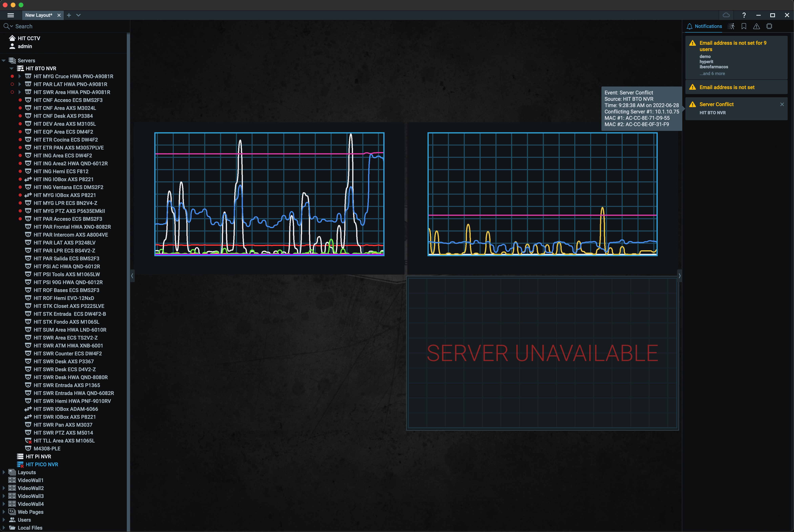The image size is (794, 532).
Task: Collapse the right notifications panel handle
Action: (x=679, y=276)
